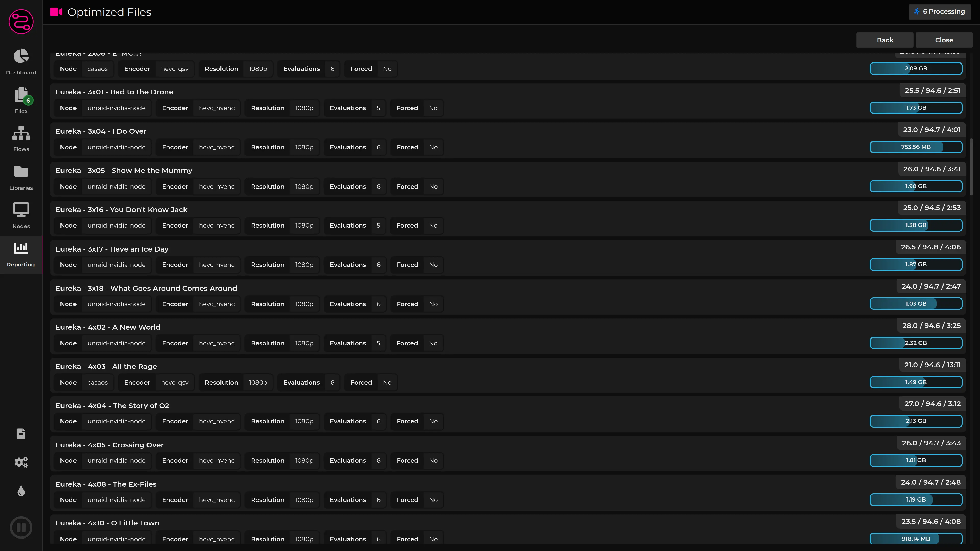Open Libraries folder icon
The height and width of the screenshot is (551, 980).
[x=21, y=177]
